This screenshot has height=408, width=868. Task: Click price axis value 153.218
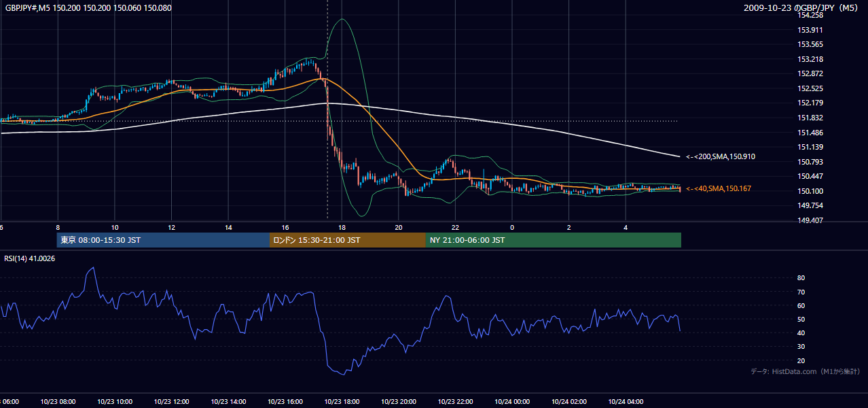coord(811,59)
